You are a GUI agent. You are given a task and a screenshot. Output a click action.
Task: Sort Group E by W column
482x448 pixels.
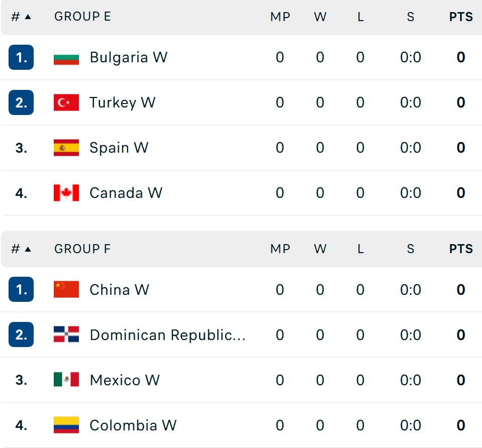[320, 17]
